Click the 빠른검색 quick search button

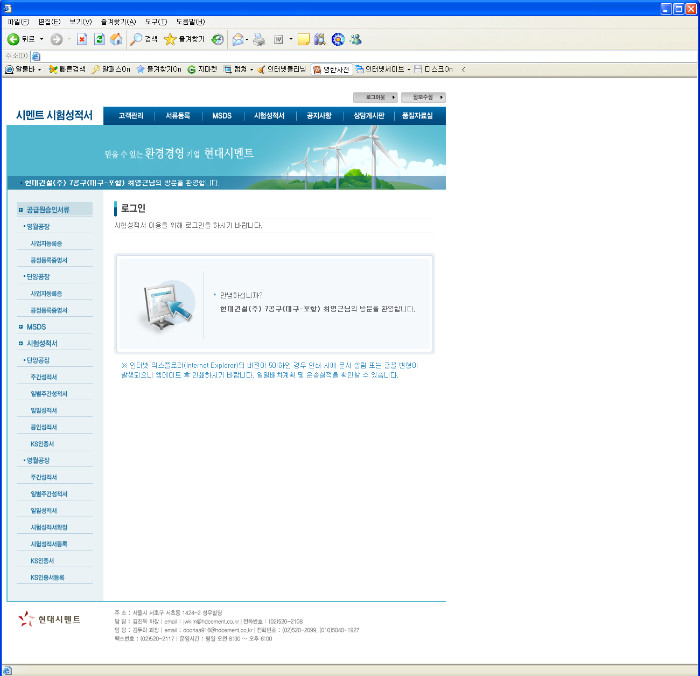[x=67, y=69]
